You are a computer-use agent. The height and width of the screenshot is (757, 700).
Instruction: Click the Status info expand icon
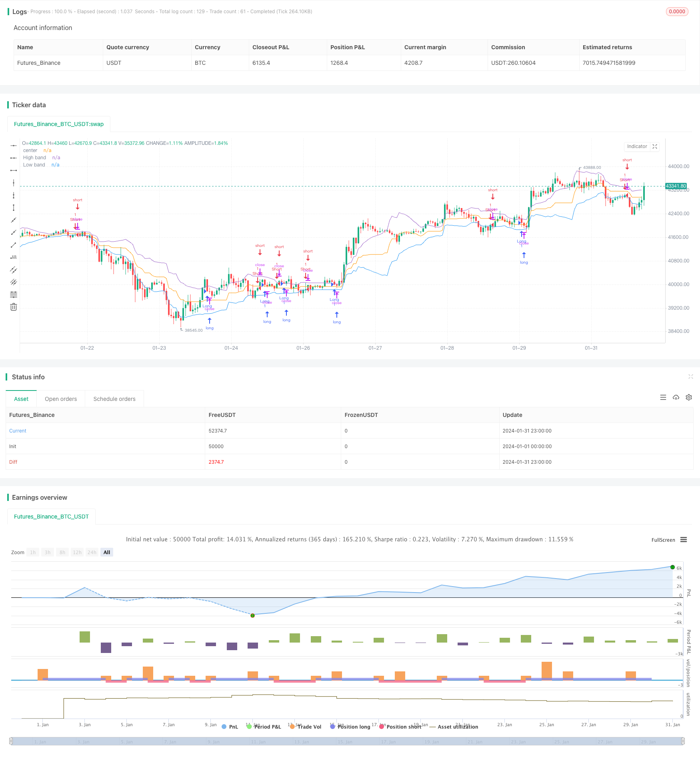coord(690,376)
